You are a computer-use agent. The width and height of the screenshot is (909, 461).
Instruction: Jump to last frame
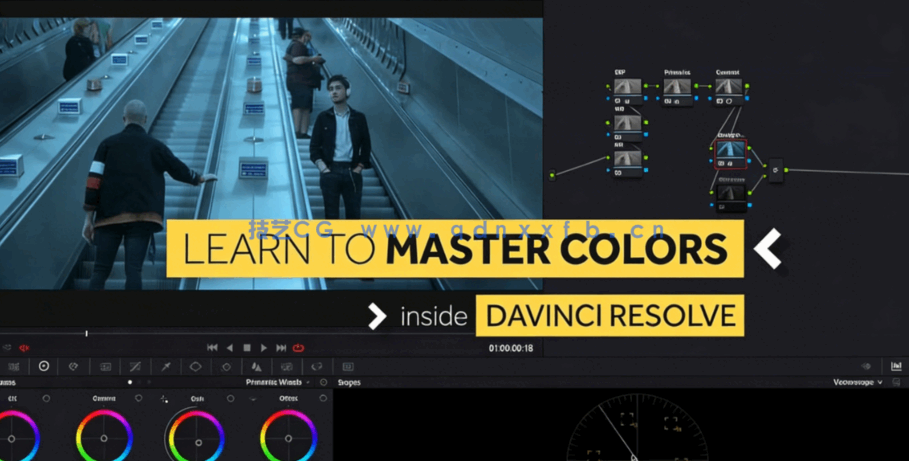(x=281, y=348)
